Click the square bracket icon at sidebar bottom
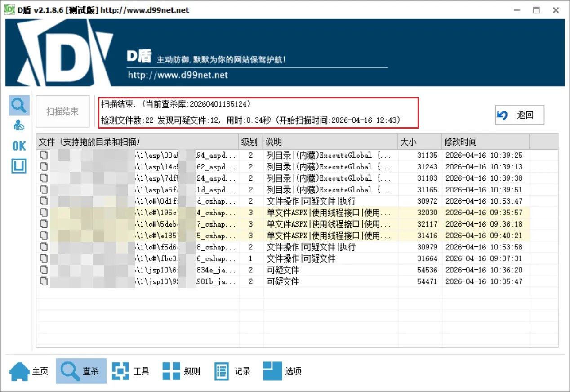This screenshot has width=570, height=392. pos(18,166)
